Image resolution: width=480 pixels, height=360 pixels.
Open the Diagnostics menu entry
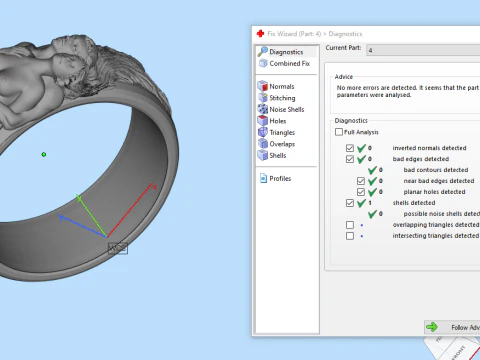tap(286, 52)
